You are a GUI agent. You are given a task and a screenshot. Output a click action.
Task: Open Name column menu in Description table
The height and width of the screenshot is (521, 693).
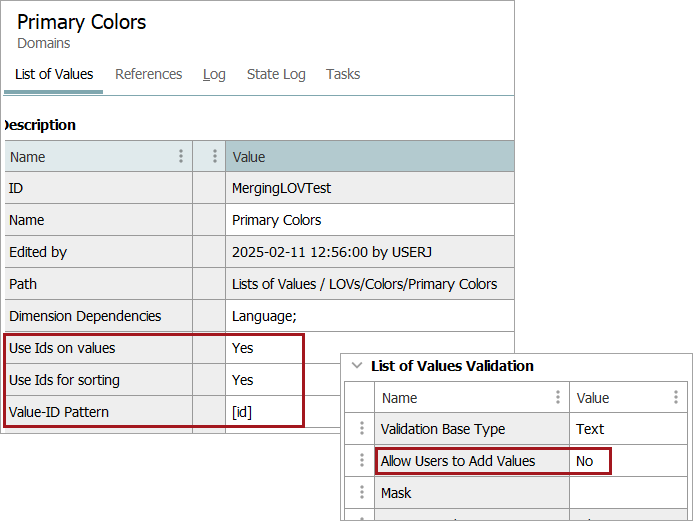pyautogui.click(x=181, y=156)
